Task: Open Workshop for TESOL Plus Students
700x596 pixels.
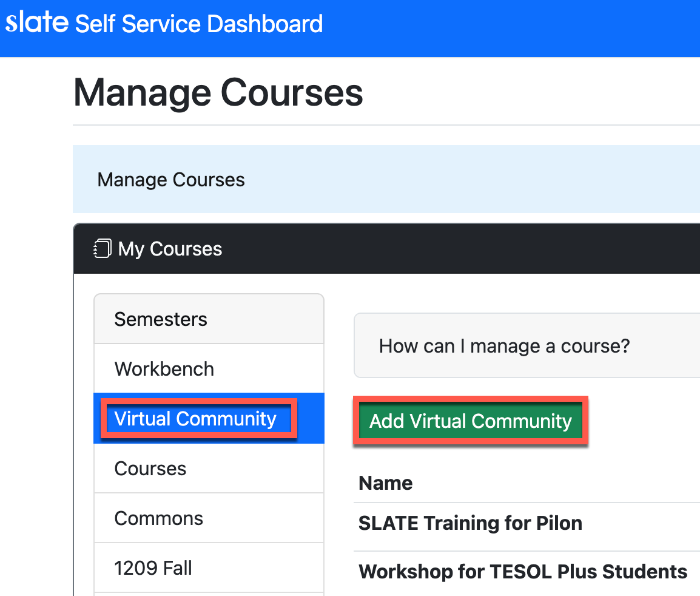Action: point(522,571)
